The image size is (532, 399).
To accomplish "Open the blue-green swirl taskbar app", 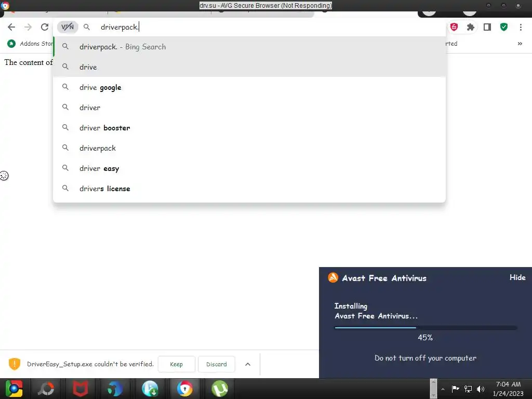I will [115, 389].
